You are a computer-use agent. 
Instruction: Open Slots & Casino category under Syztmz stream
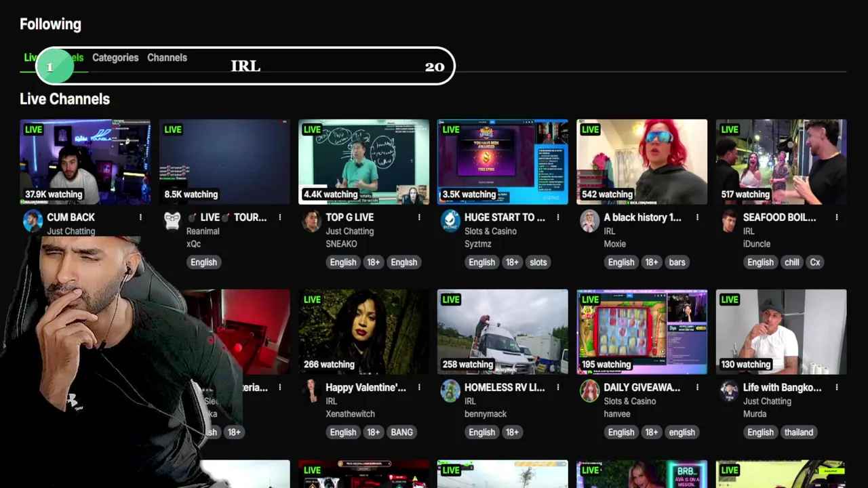point(490,231)
